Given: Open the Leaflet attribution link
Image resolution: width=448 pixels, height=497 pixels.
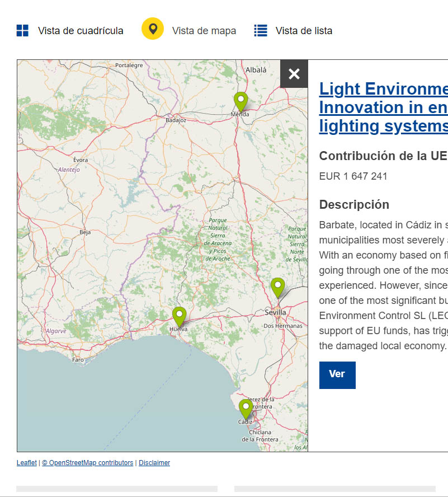Looking at the screenshot, I should pos(26,463).
